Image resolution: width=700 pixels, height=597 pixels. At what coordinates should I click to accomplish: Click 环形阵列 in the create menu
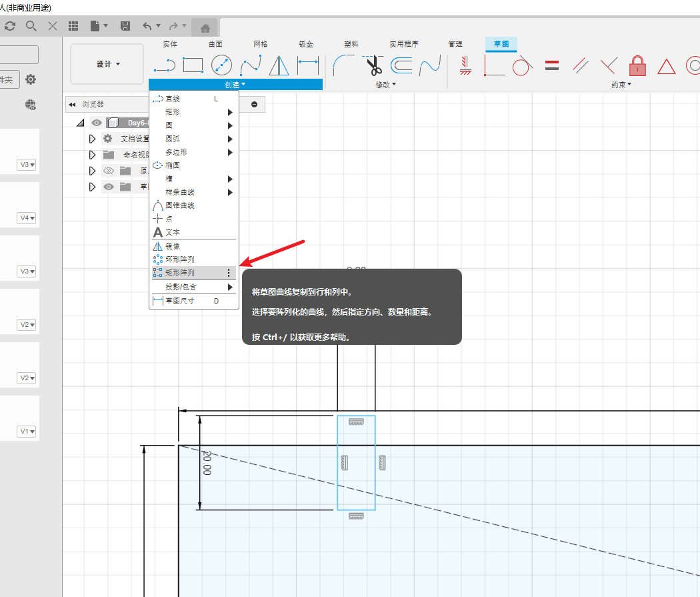[x=180, y=259]
